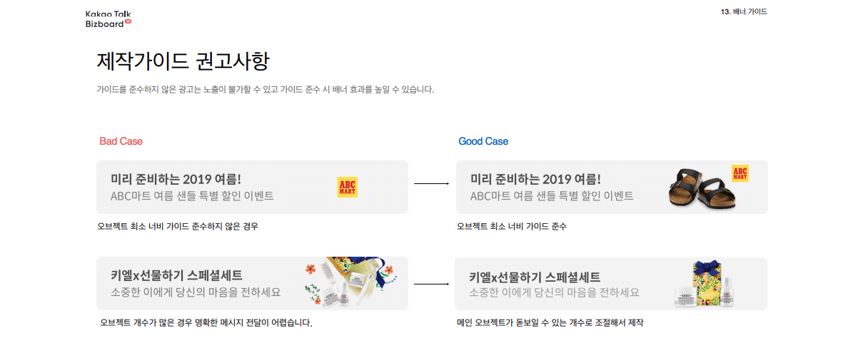Click the '제작가이드 권고사항' page title
Viewport: 868px width, 338px height.
[183, 61]
